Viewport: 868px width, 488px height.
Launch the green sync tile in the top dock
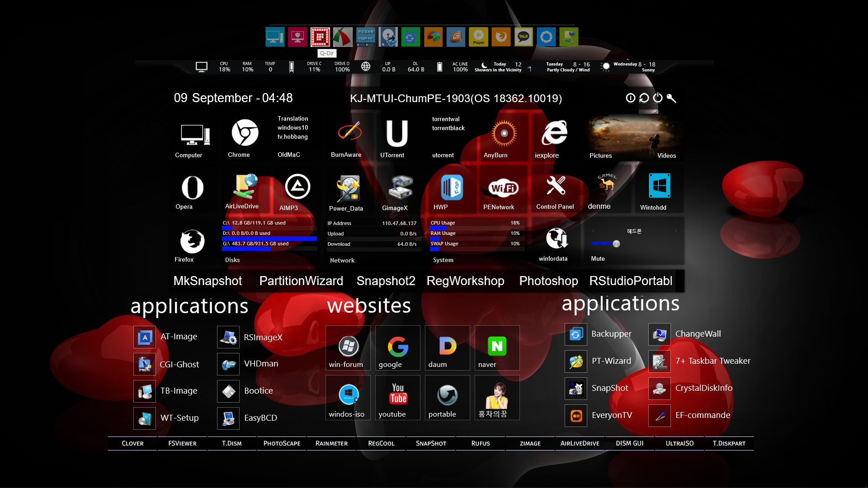tap(410, 37)
